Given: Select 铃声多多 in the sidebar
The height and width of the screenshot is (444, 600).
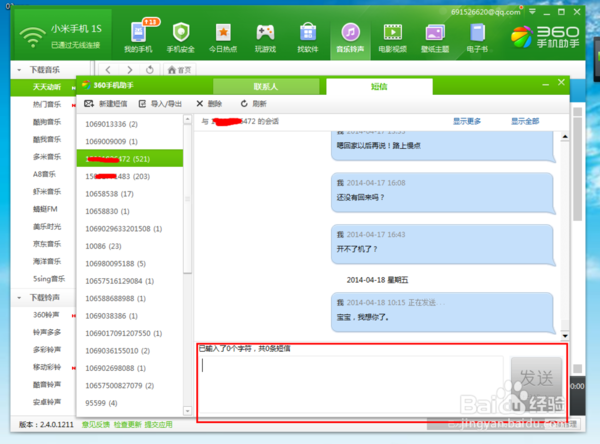Looking at the screenshot, I should click(x=47, y=332).
